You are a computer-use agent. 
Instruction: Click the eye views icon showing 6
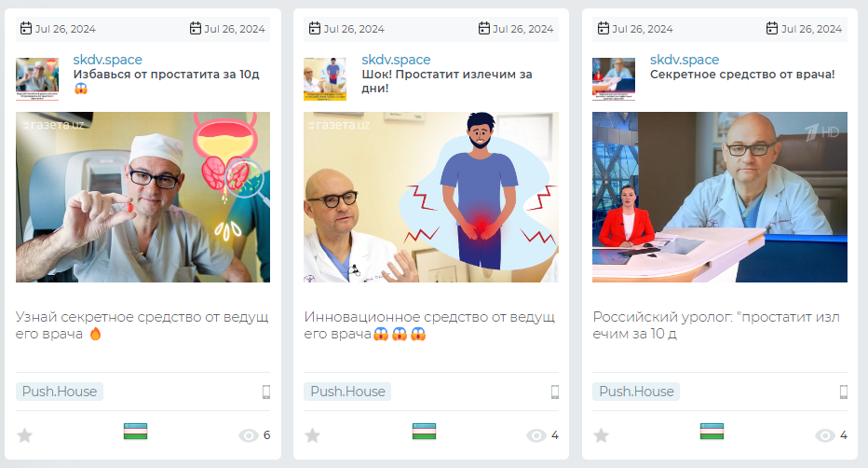pyautogui.click(x=249, y=436)
